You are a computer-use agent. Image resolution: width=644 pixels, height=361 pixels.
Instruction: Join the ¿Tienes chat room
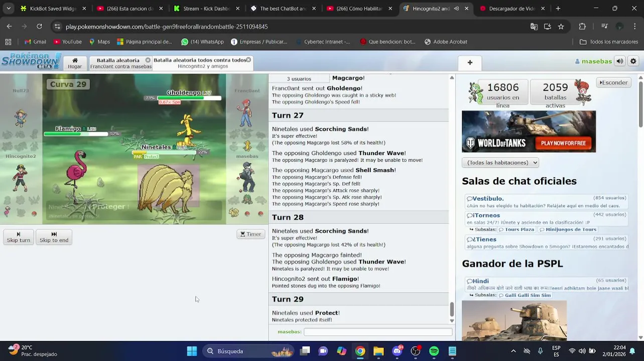[546, 243]
